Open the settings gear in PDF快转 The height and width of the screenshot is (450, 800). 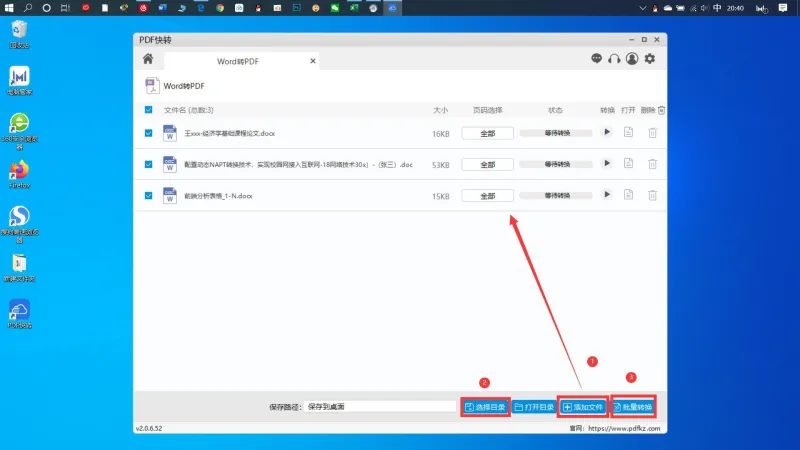coord(649,59)
